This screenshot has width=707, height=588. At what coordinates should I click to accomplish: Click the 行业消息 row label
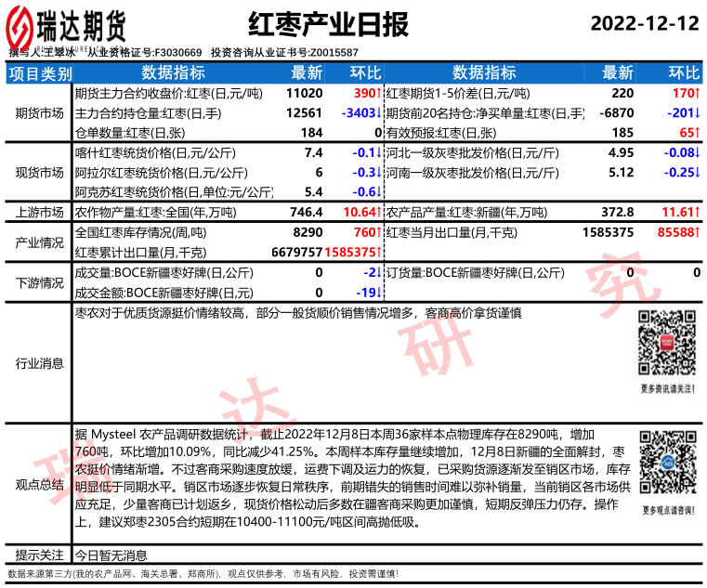(x=38, y=363)
